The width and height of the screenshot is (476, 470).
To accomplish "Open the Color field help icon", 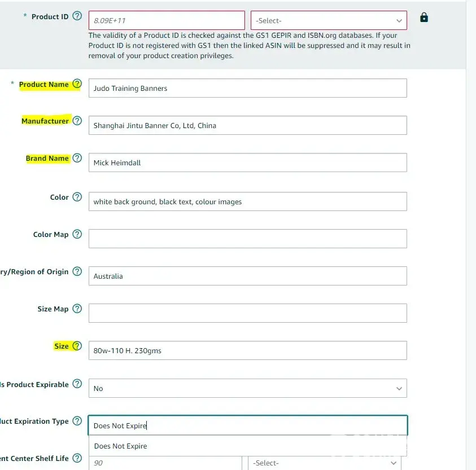I will coord(77,197).
